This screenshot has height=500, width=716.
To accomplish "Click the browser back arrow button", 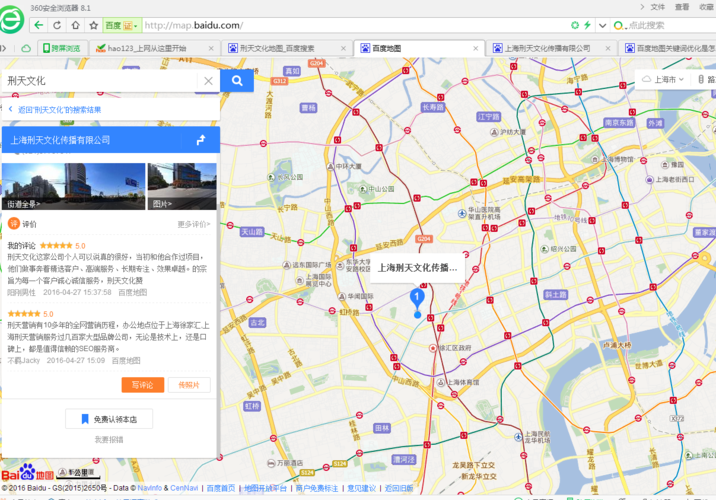I will [x=39, y=25].
